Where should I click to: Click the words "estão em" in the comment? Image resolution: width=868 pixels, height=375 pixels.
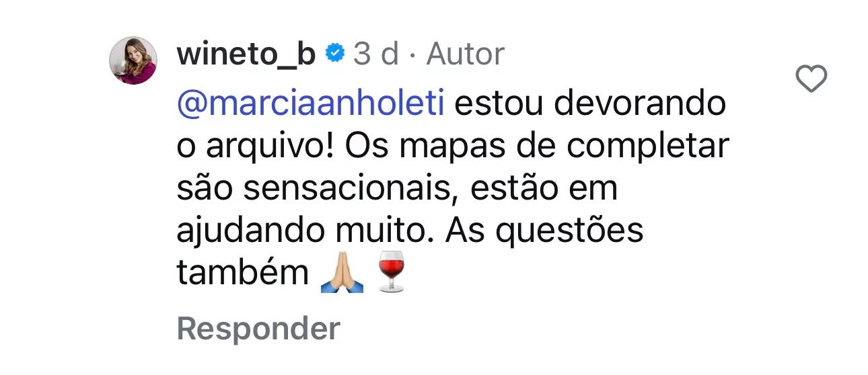click(544, 189)
